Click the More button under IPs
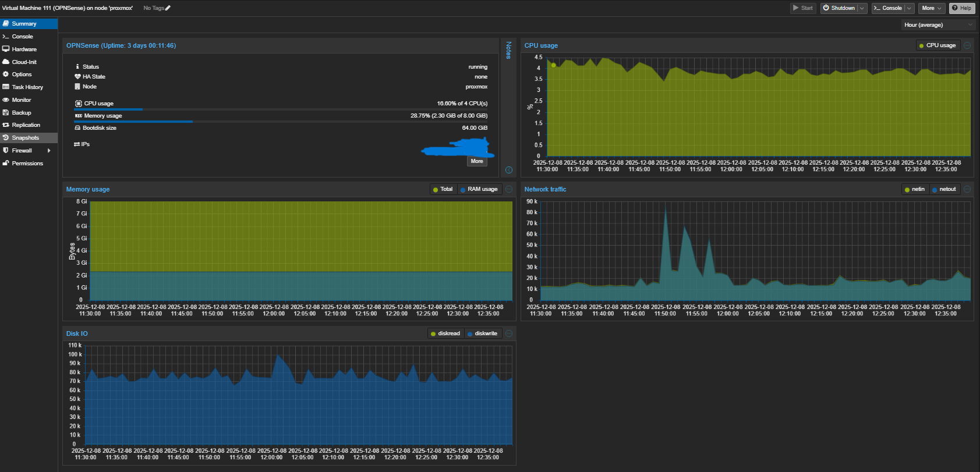 coord(477,161)
